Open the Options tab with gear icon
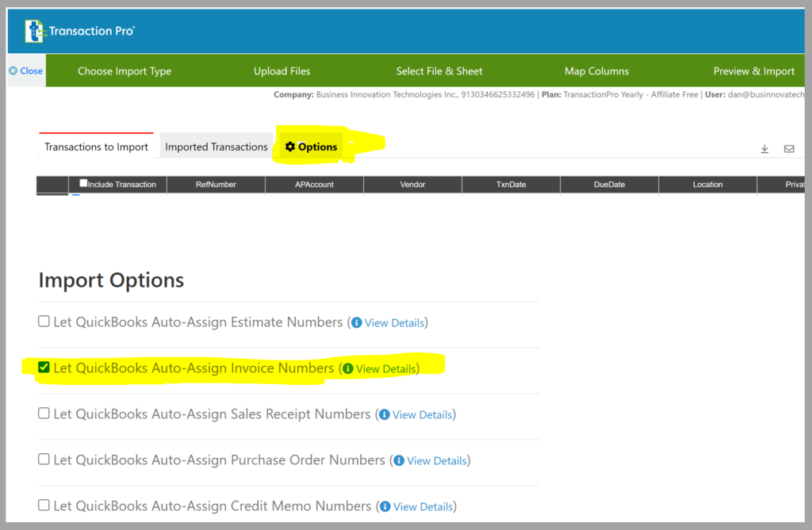 click(x=311, y=147)
